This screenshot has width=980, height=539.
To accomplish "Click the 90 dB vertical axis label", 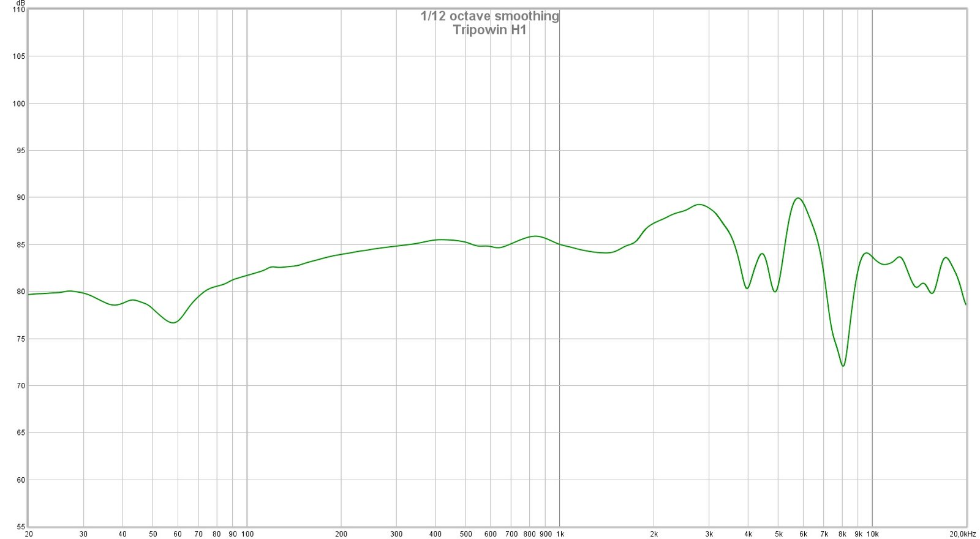I will pos(20,198).
